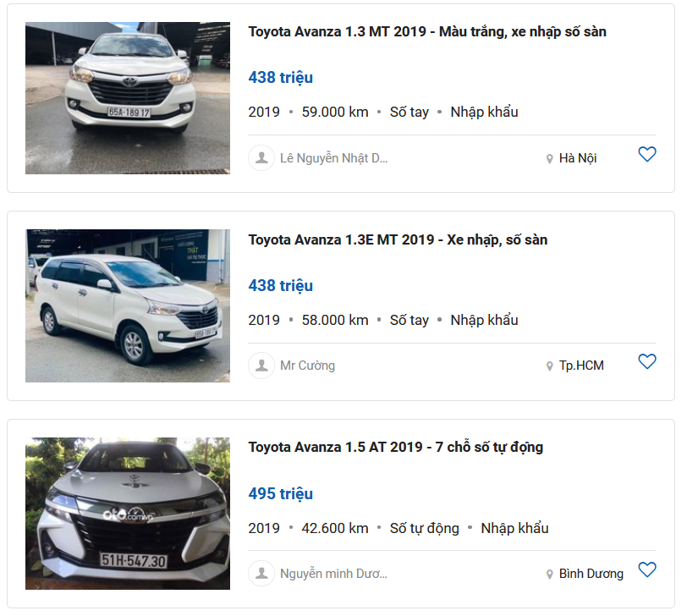
Task: Open listing Toyota Avanza 1.3E MT 2019 Xe nhập
Action: [x=398, y=239]
